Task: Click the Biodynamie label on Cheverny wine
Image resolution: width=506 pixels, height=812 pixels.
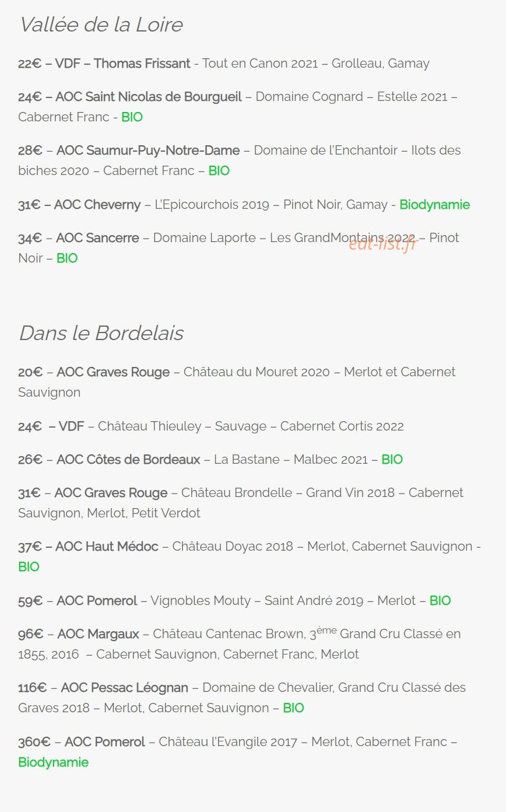Action: point(434,205)
